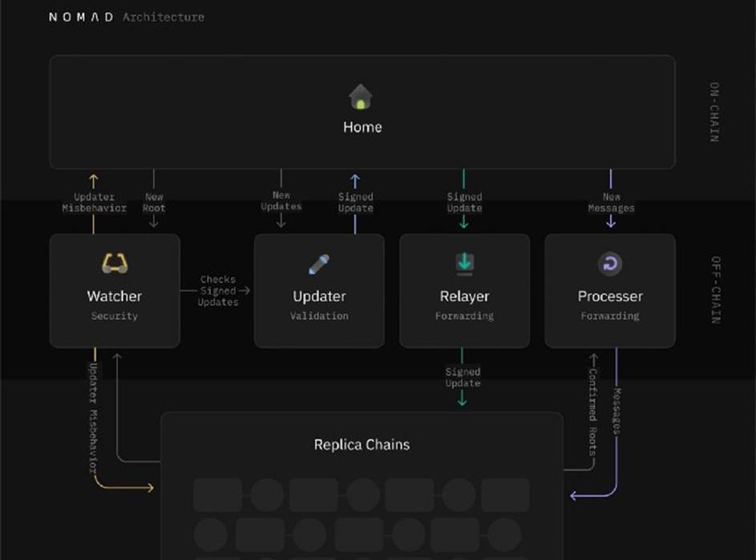Click the vertical Confirmed Roots label
This screenshot has width=756, height=560.
coord(593,412)
